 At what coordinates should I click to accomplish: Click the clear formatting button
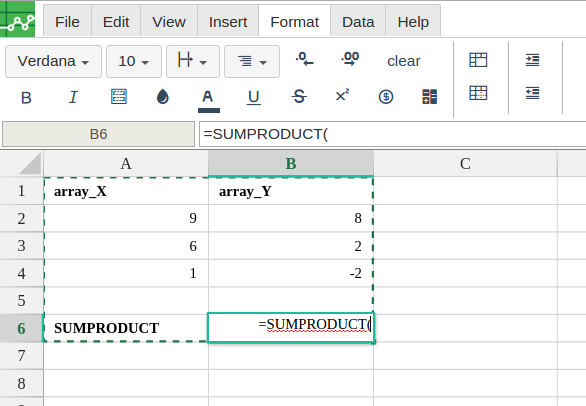404,61
